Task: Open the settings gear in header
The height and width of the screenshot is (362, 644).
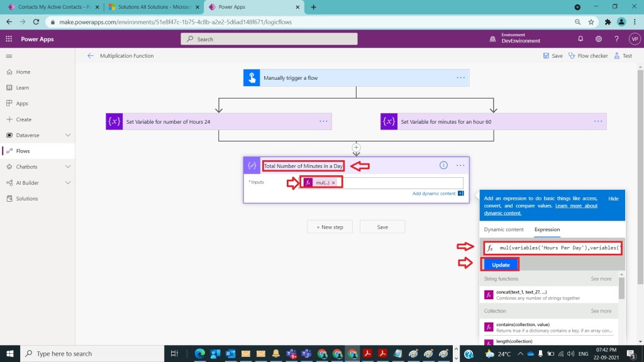Action: tap(599, 39)
